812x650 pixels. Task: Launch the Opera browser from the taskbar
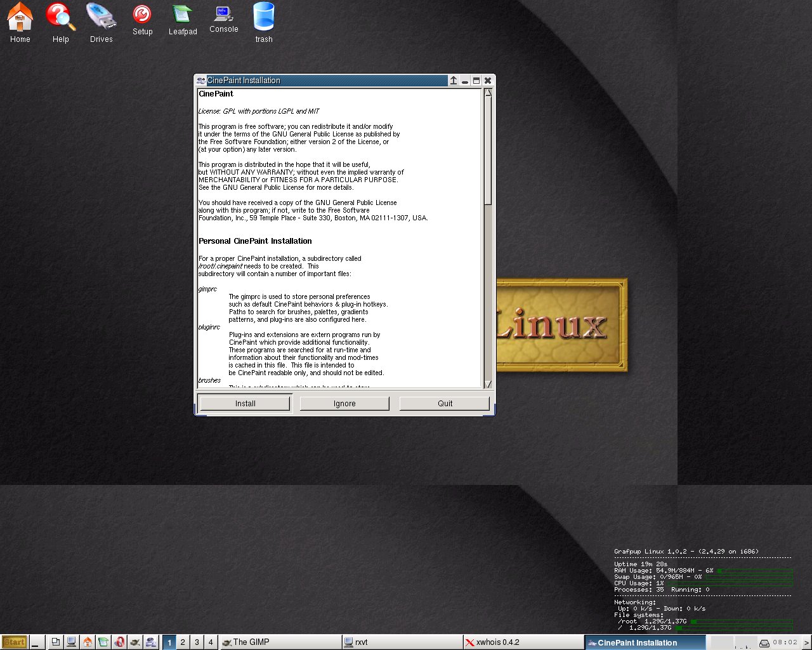point(119,642)
